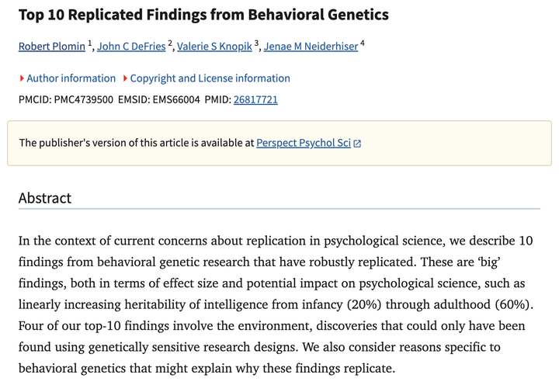Click the article title Top 10 Replicated Findings
The image size is (559, 392).
click(203, 15)
